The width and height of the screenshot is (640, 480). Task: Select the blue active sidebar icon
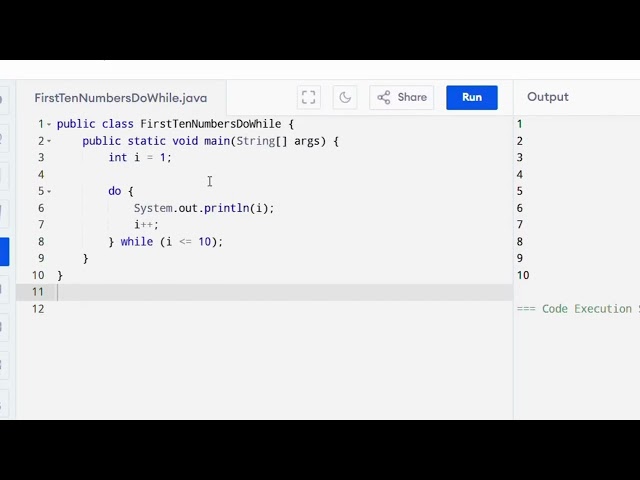click(4, 252)
